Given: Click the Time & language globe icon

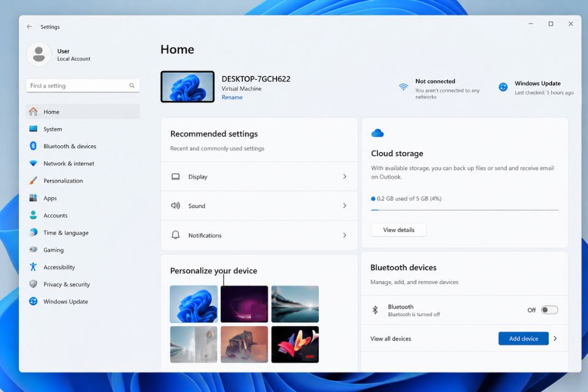Looking at the screenshot, I should (x=33, y=232).
